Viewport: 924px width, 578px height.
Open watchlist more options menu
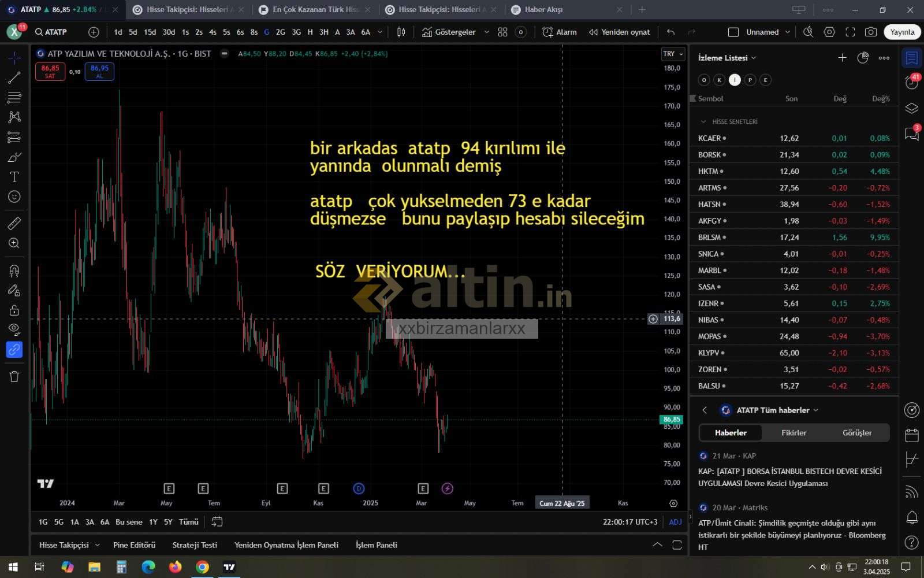coord(884,58)
